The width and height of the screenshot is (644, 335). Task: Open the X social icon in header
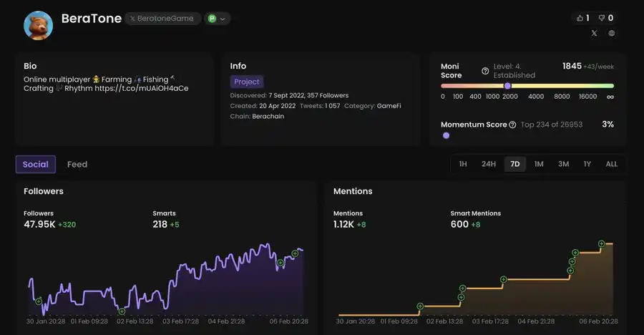(x=594, y=33)
